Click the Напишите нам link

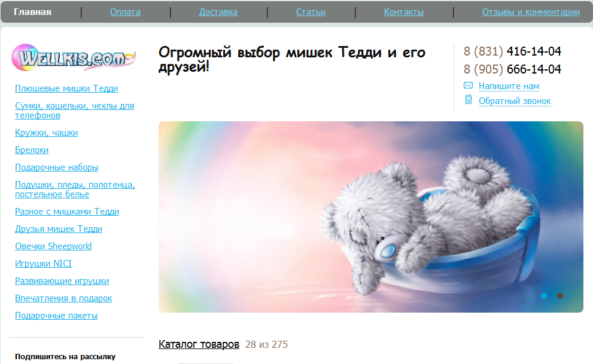[x=509, y=86]
